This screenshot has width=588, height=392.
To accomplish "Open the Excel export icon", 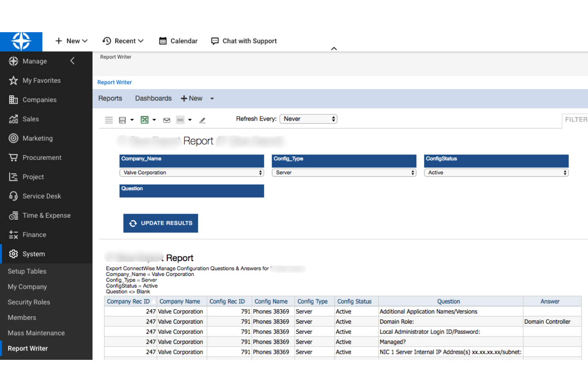I will tap(145, 120).
